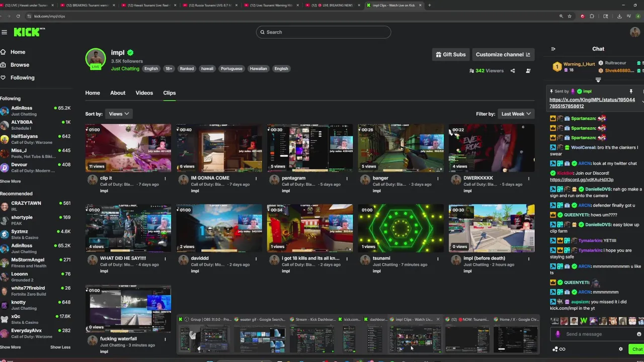This screenshot has width=644, height=362.
Task: Open xQc recommended channel
Action: tap(35, 319)
